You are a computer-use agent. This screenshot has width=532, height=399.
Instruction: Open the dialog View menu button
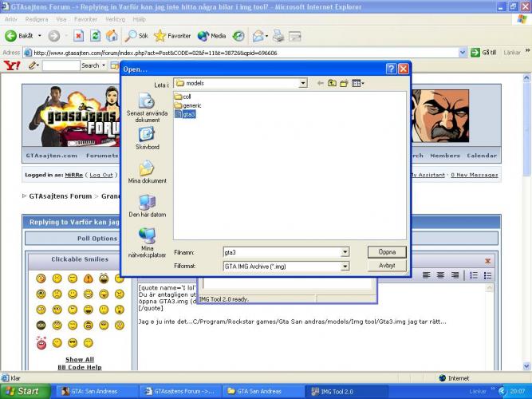[358, 83]
